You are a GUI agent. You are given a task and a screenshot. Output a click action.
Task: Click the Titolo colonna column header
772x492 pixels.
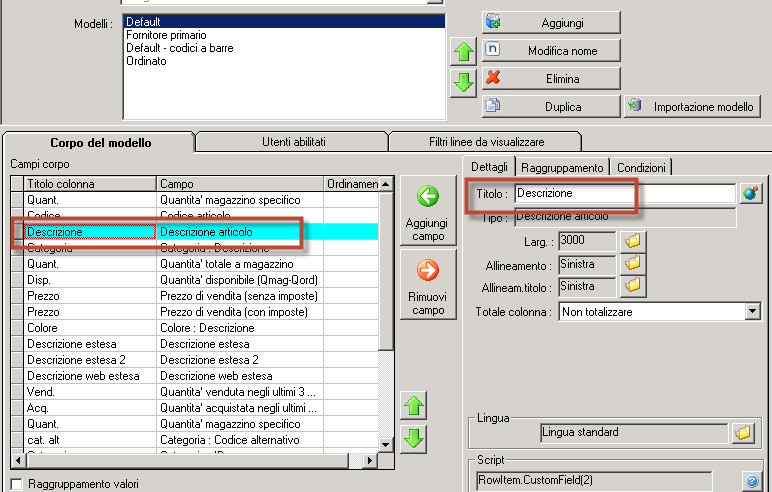click(x=90, y=184)
